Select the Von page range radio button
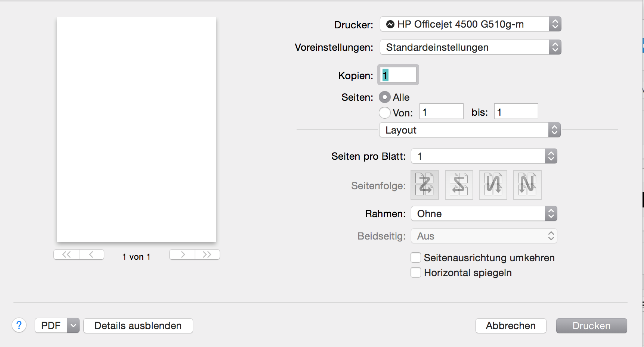The height and width of the screenshot is (347, 644). tap(385, 113)
